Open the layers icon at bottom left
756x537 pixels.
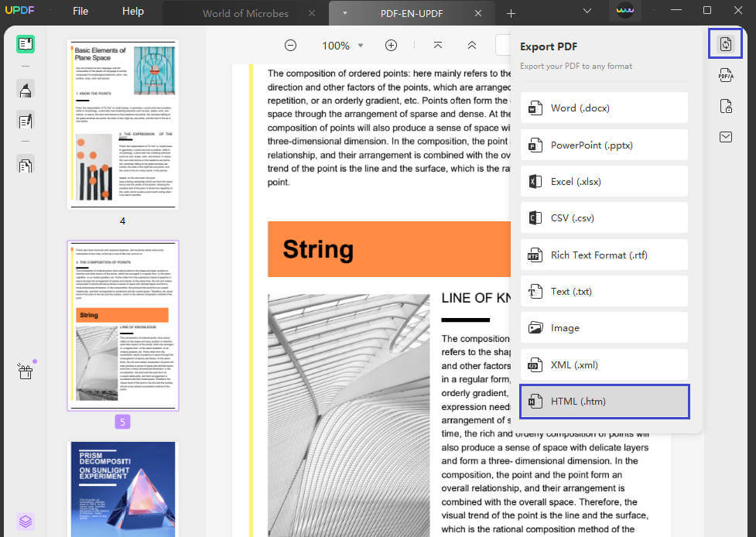[25, 522]
